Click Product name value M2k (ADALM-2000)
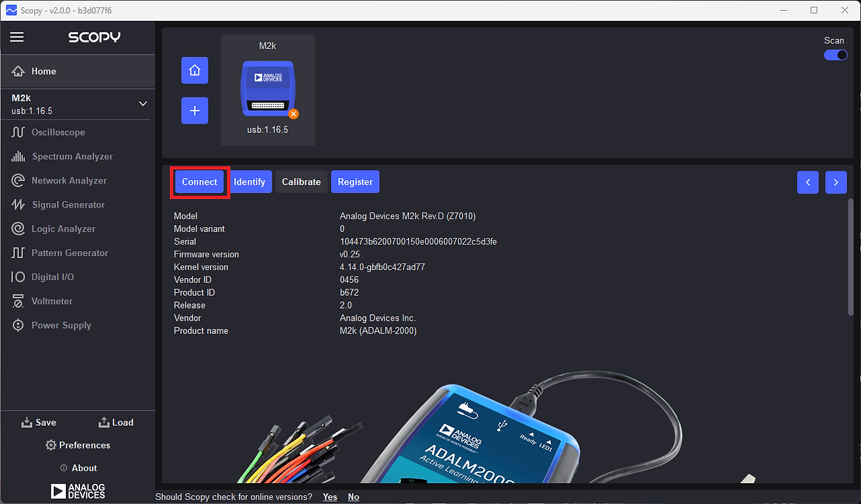The image size is (861, 504). pos(378,331)
